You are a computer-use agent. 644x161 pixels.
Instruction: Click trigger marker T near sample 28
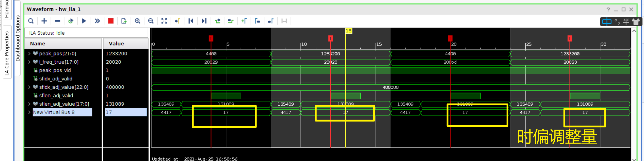click(570, 38)
